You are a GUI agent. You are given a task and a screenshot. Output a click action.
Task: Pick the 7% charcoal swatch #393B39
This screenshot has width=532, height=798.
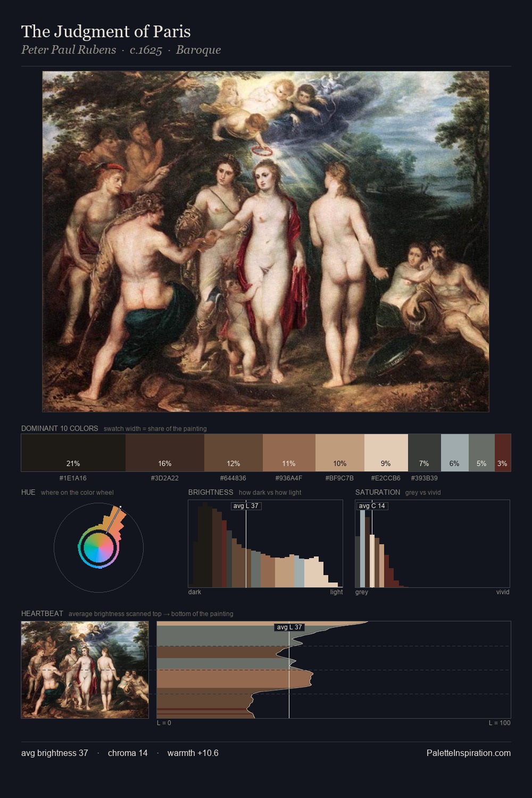pos(425,453)
